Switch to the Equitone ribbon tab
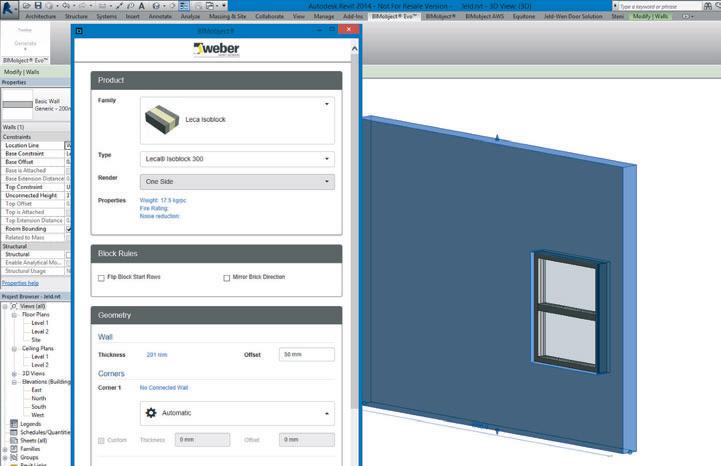721x466 pixels. 524,16
